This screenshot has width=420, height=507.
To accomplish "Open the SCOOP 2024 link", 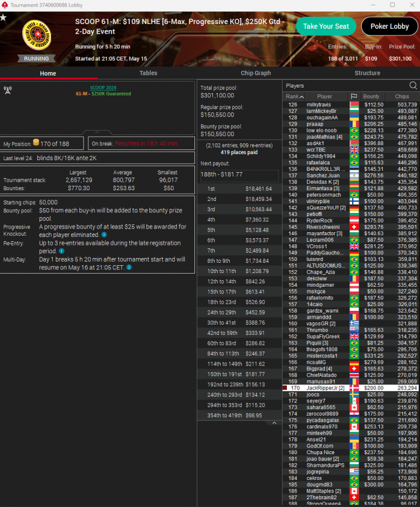I will [103, 88].
